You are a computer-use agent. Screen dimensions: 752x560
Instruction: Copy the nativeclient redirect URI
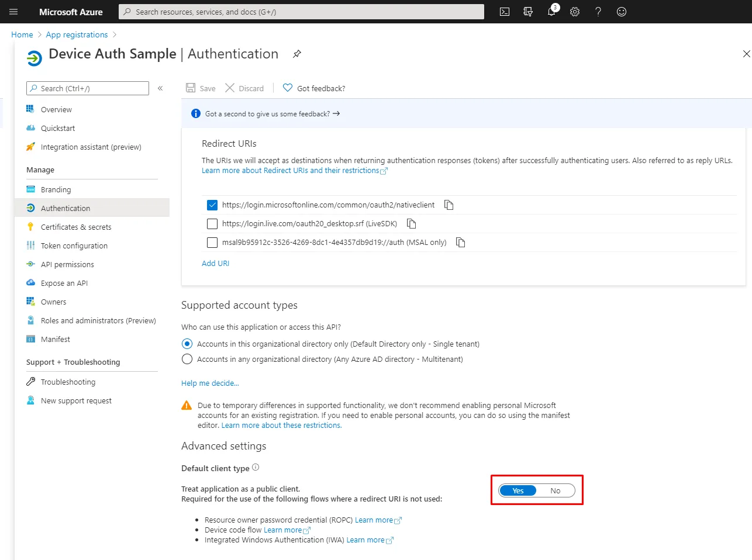pyautogui.click(x=449, y=205)
